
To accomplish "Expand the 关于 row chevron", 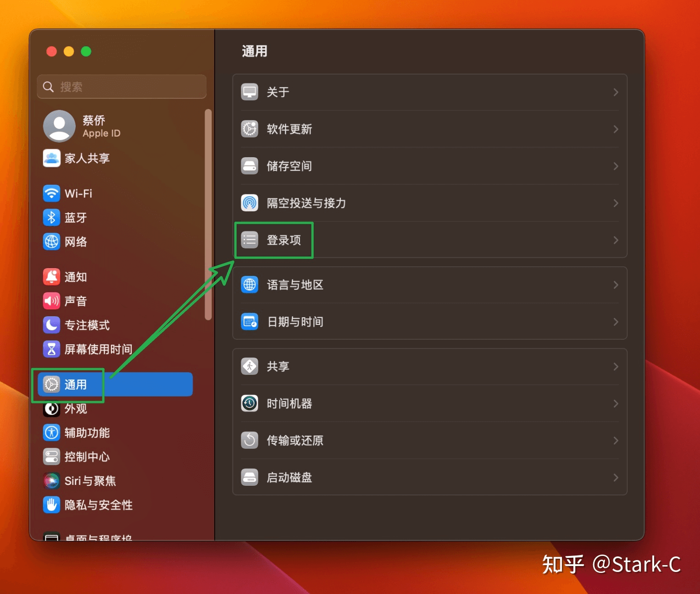I will coord(616,92).
